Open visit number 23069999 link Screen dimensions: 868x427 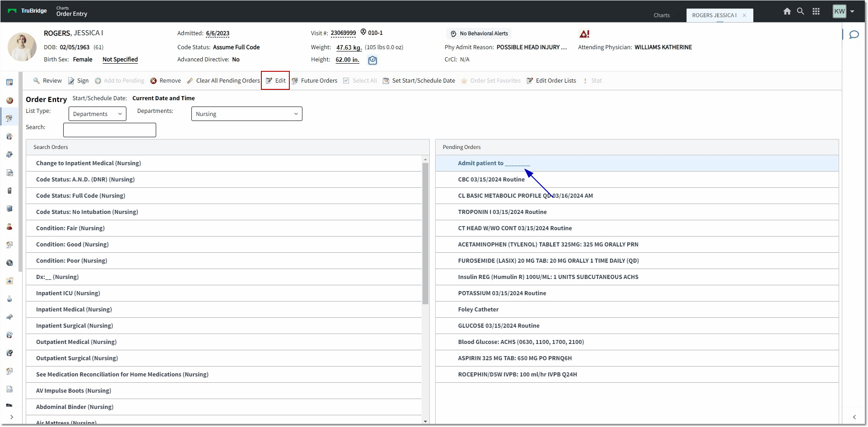pyautogui.click(x=343, y=33)
